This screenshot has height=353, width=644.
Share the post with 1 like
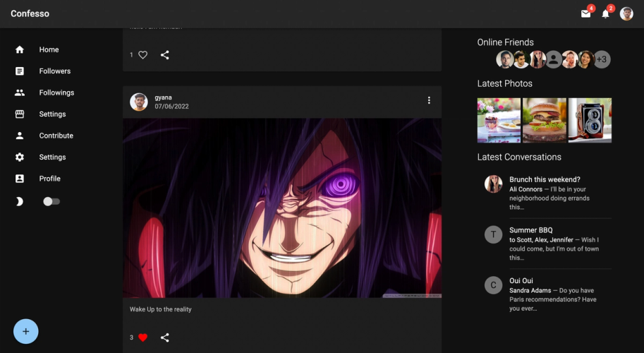tap(164, 54)
